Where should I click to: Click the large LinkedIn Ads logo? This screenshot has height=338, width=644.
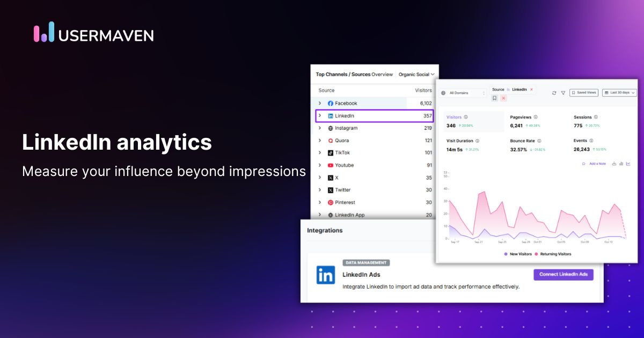(x=325, y=275)
